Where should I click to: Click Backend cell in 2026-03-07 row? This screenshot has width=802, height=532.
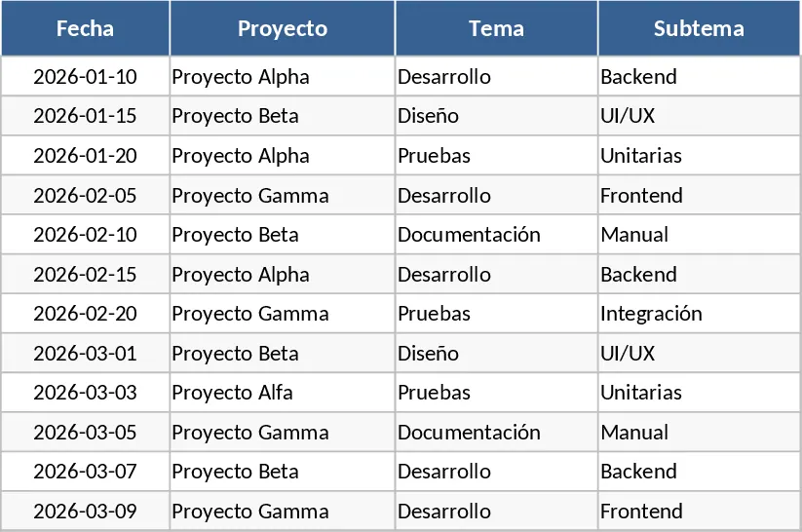[x=700, y=472]
